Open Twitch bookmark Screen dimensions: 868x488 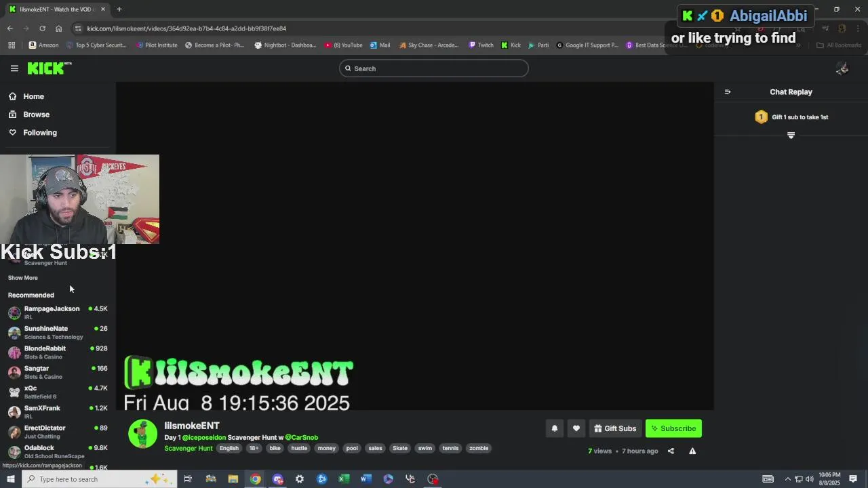[481, 45]
